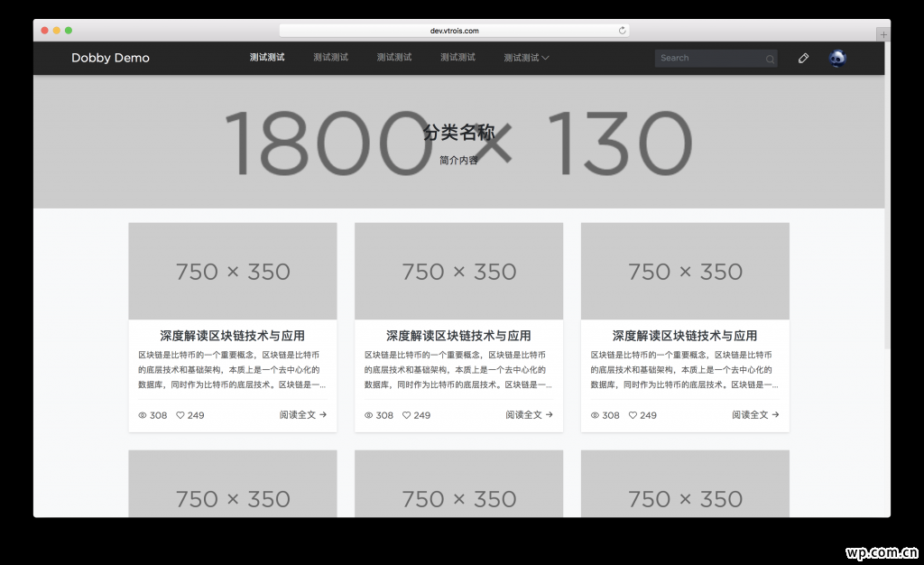924x565 pixels.
Task: Click the eye views icon on the left card
Action: tap(142, 415)
